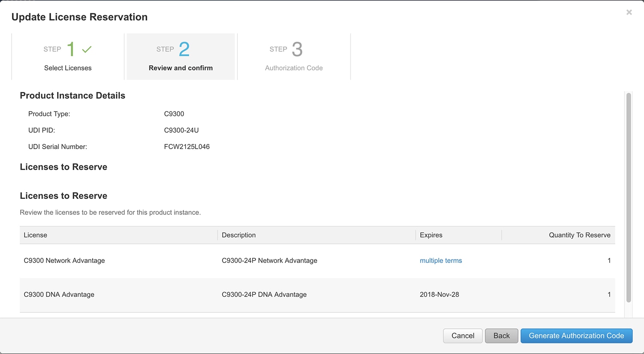Viewport: 644px width, 354px height.
Task: Click the vertical scrollbar of the dialog
Action: tap(629, 198)
